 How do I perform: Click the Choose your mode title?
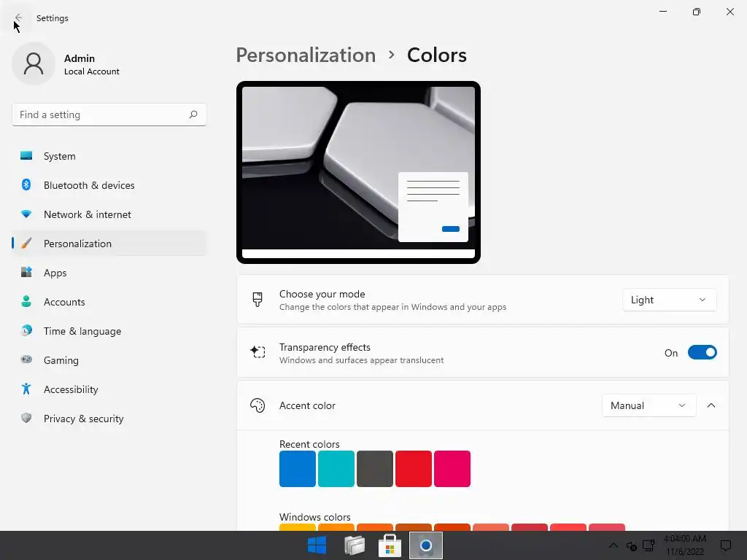[322, 295]
